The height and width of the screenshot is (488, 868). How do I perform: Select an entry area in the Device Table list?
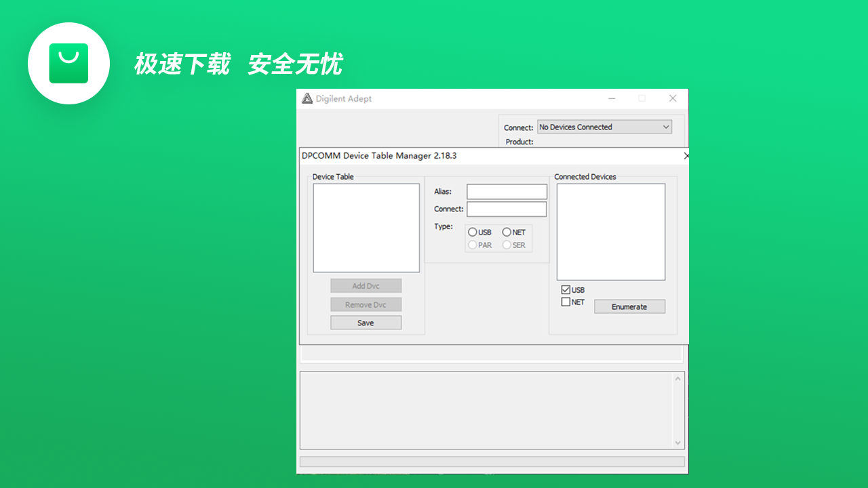tap(366, 227)
